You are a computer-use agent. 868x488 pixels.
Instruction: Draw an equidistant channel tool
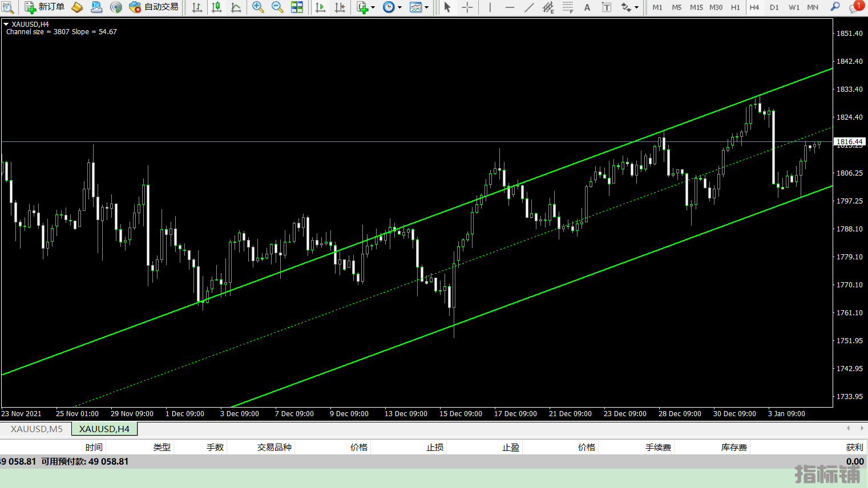click(548, 7)
